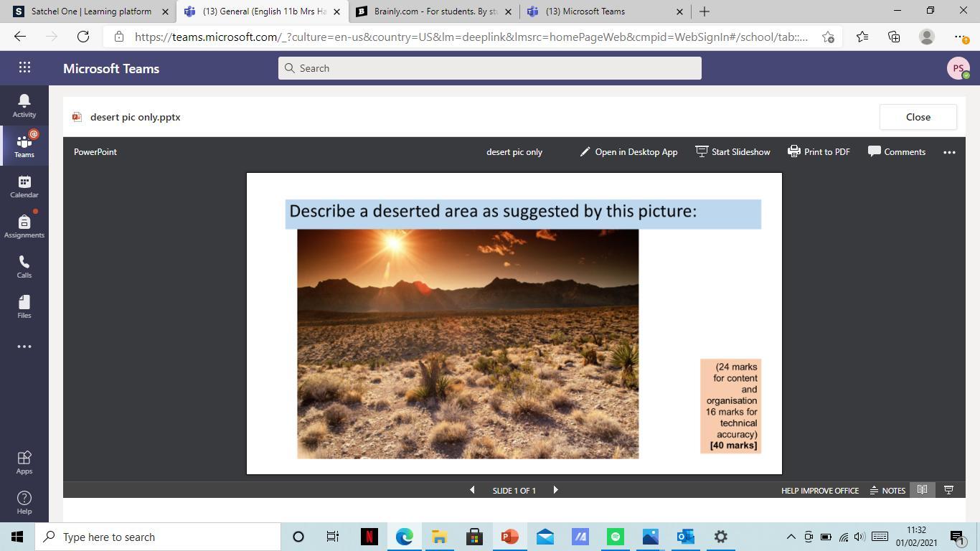Open Microsoft Store from the taskbar

pyautogui.click(x=474, y=537)
